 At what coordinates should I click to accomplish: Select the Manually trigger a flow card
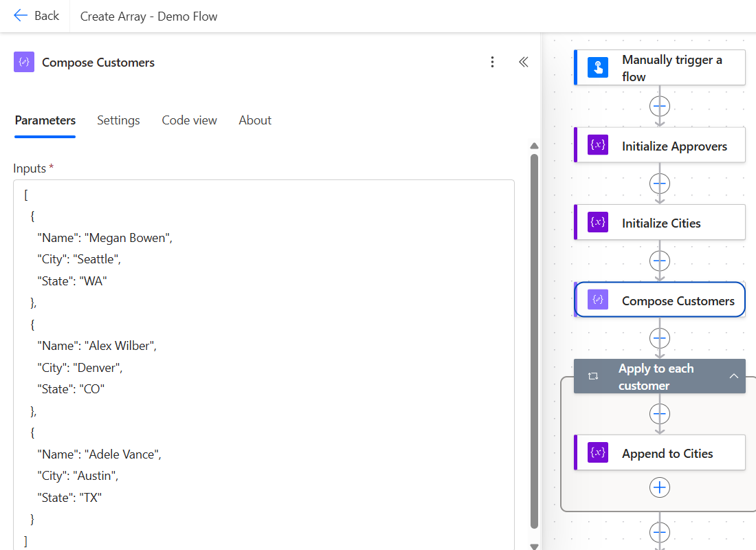(x=660, y=67)
